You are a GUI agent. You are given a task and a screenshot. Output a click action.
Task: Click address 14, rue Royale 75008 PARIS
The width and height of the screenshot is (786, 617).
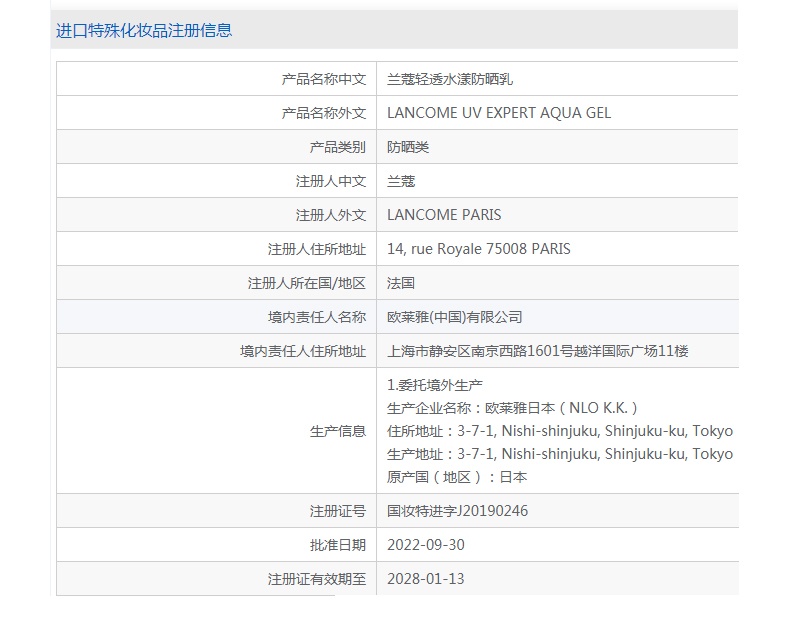(x=479, y=249)
